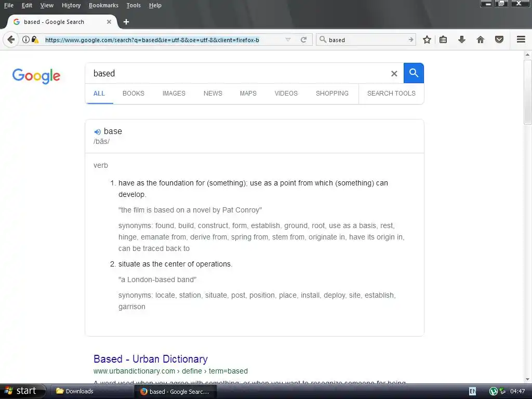Switch to the NEWS results tab
This screenshot has height=399, width=532.
[212, 94]
